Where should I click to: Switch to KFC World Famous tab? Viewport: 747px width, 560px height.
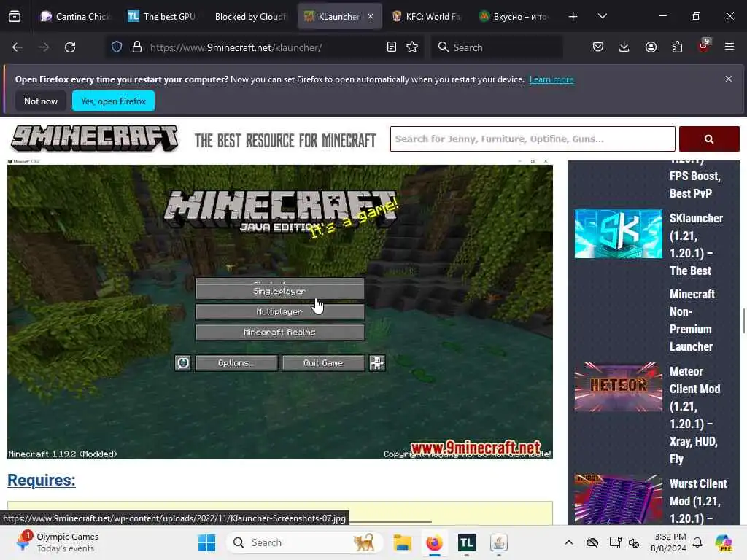click(x=427, y=17)
